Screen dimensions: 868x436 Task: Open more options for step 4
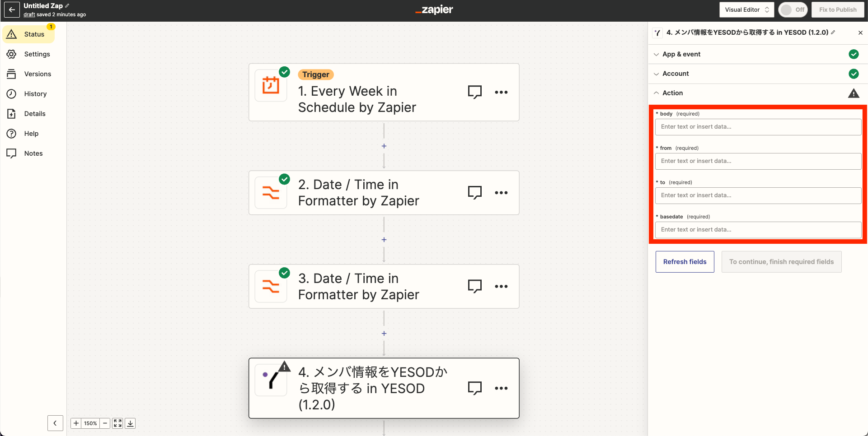tap(501, 388)
